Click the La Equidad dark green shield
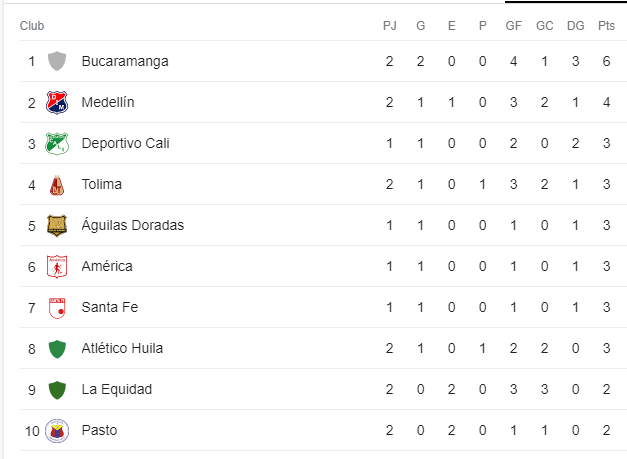 (x=57, y=390)
